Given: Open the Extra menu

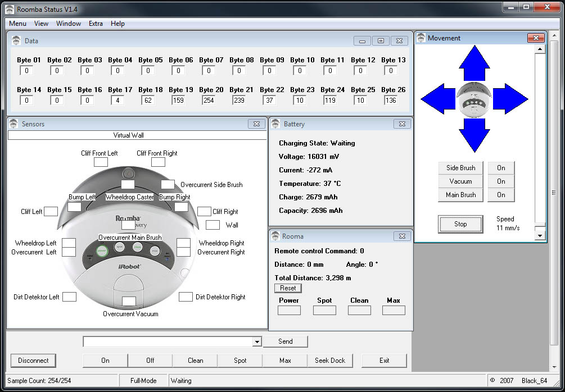Looking at the screenshot, I should point(96,24).
